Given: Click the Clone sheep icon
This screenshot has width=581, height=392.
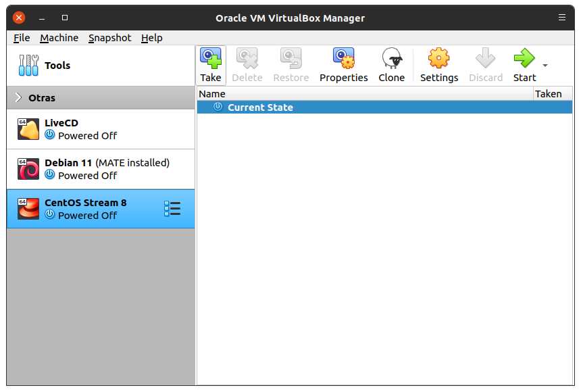Looking at the screenshot, I should (x=391, y=59).
